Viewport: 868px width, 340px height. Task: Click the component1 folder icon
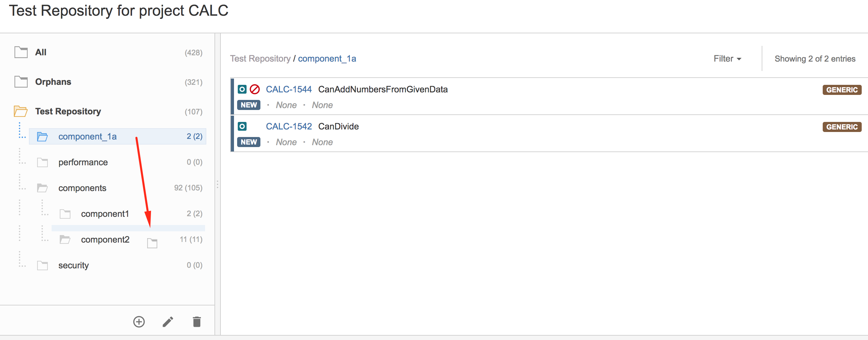pos(65,214)
